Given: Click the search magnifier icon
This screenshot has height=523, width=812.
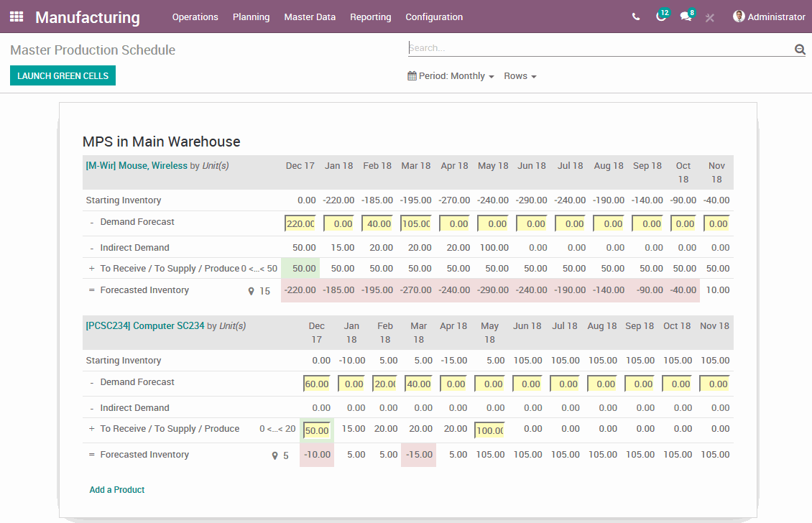Looking at the screenshot, I should pos(799,49).
